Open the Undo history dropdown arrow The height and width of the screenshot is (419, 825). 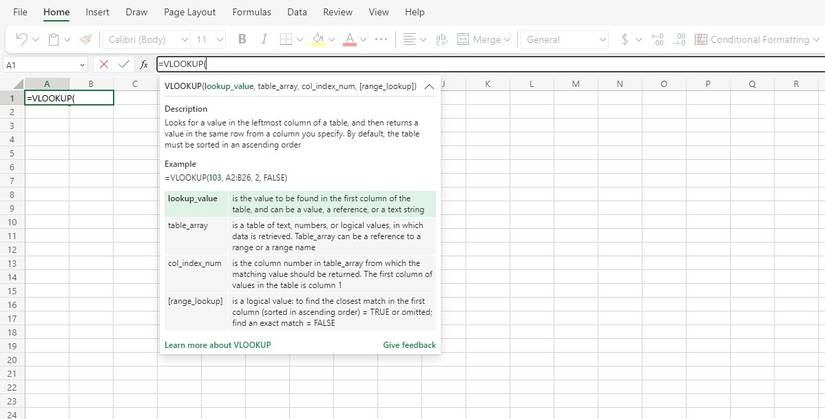click(x=36, y=39)
